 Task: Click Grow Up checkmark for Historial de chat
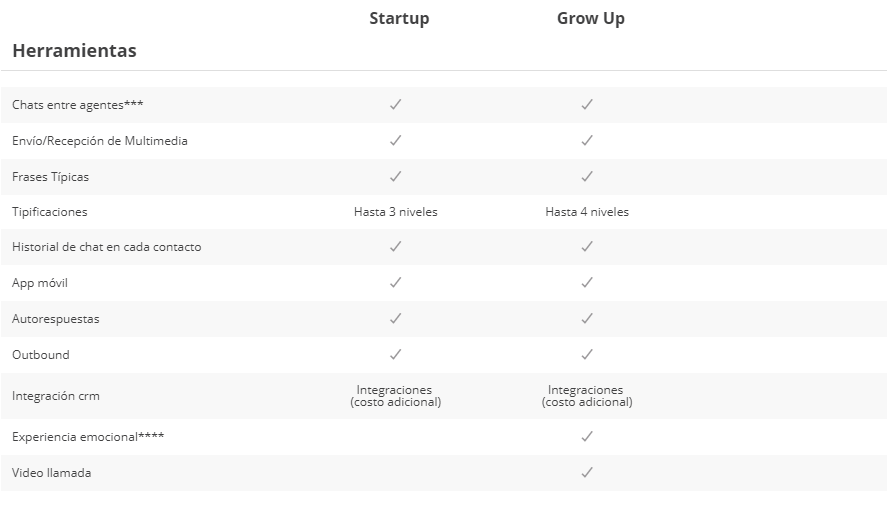tap(587, 246)
